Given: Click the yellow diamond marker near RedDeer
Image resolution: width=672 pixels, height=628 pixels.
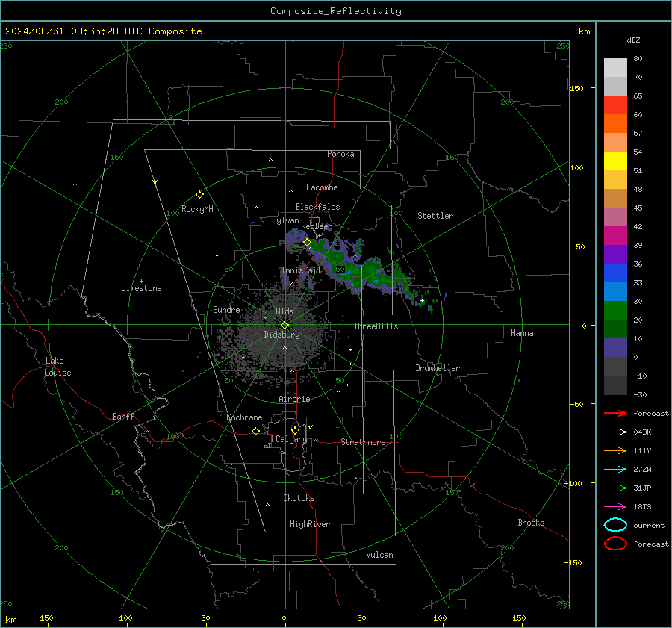Looking at the screenshot, I should pos(307,243).
